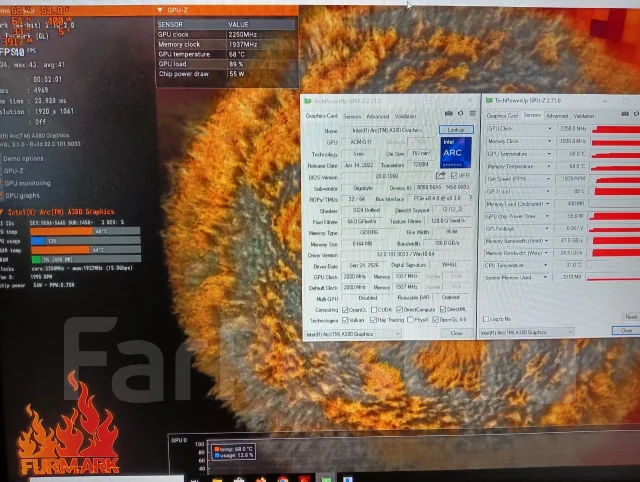Enable the Log to file checkbox
Image resolution: width=640 pixels, height=482 pixels.
point(486,319)
